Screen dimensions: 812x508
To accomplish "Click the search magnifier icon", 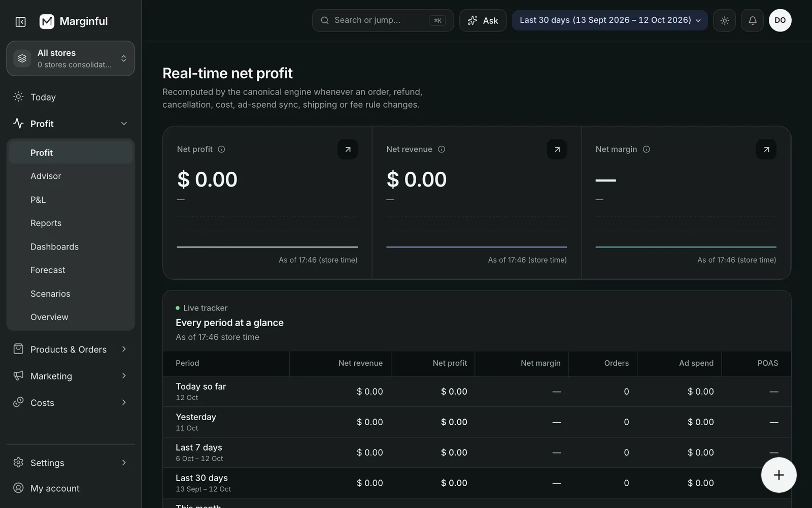I will coord(325,20).
